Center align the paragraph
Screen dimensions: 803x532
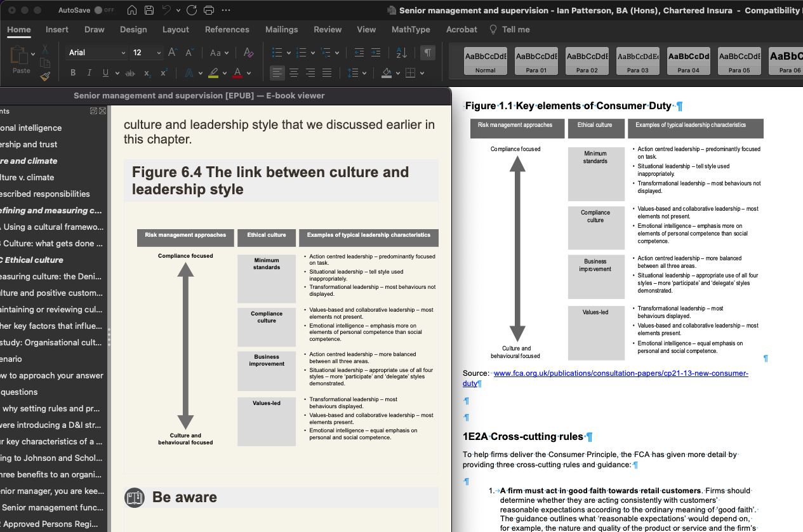tap(294, 73)
